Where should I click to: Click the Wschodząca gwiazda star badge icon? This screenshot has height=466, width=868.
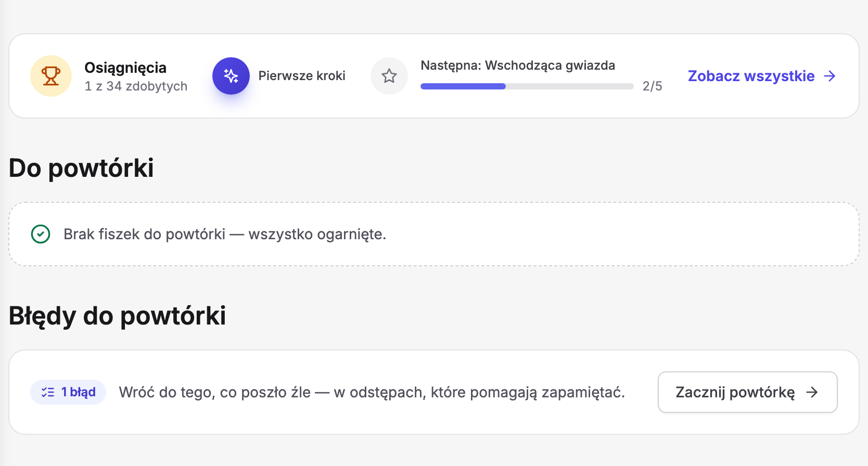tap(389, 76)
